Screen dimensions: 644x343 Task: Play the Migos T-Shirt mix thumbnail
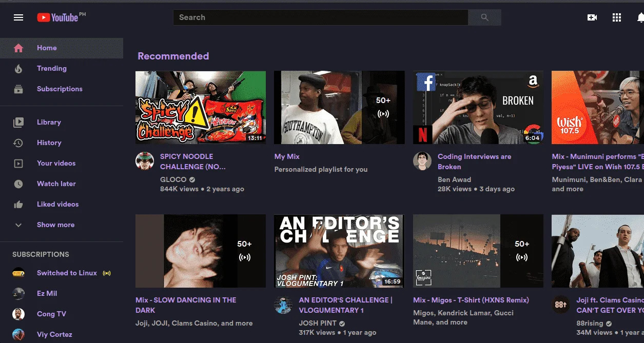point(478,251)
